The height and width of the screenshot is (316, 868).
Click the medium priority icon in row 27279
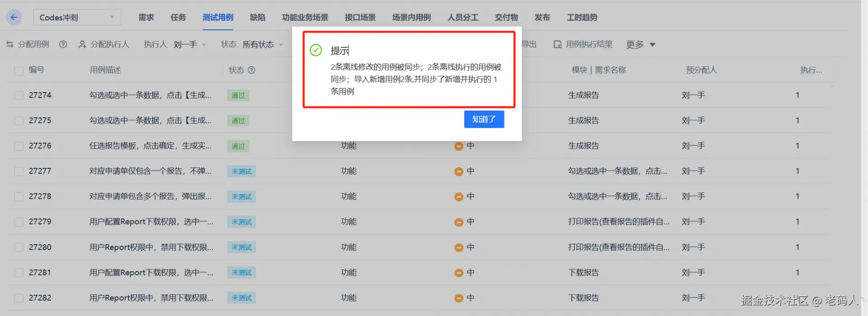[459, 222]
